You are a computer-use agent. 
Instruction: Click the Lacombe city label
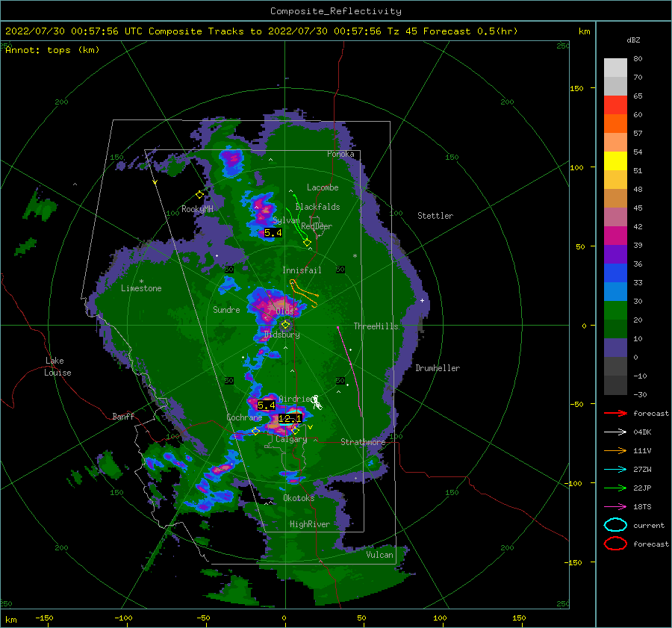click(323, 187)
